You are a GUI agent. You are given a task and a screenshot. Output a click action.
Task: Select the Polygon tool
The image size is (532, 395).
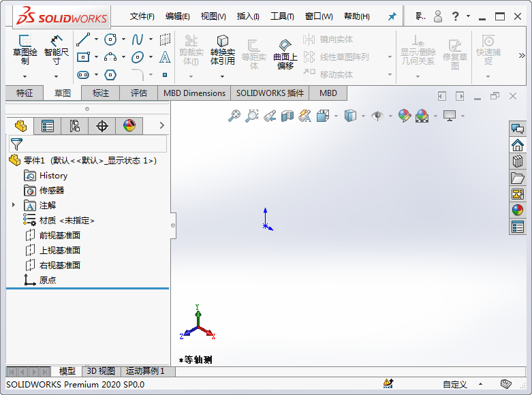click(x=110, y=75)
